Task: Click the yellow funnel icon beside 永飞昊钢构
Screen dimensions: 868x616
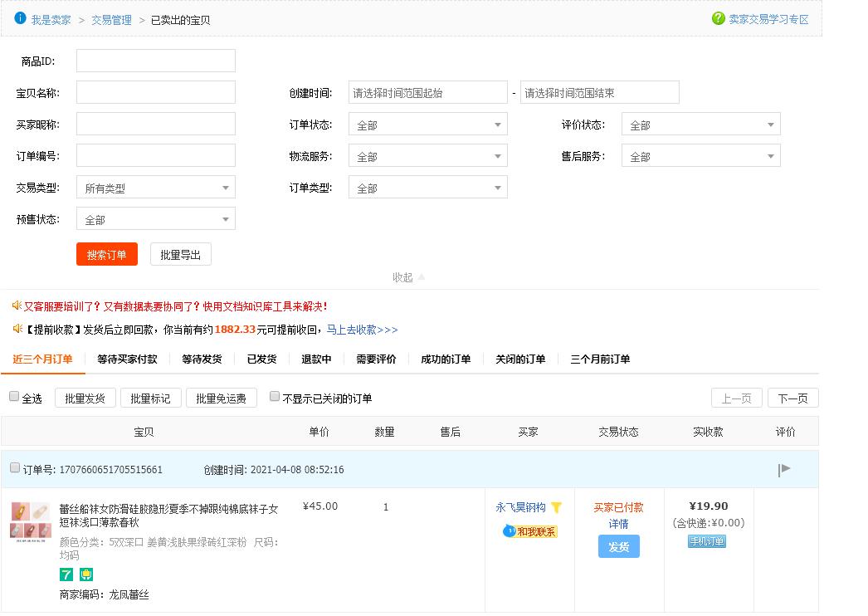Action: pos(557,507)
